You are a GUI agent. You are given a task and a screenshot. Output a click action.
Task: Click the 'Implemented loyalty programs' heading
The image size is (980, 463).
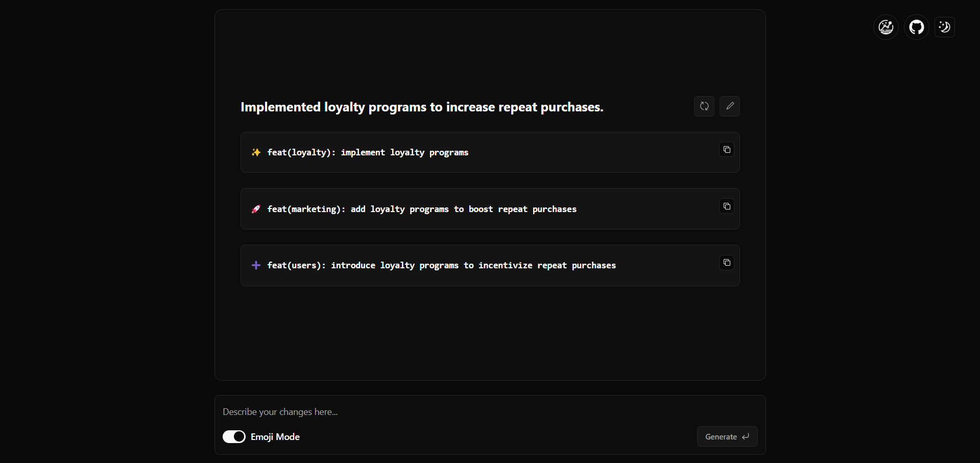tap(422, 107)
